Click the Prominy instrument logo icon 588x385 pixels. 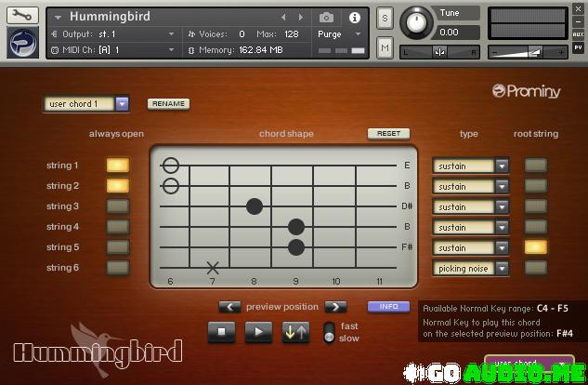(22, 43)
